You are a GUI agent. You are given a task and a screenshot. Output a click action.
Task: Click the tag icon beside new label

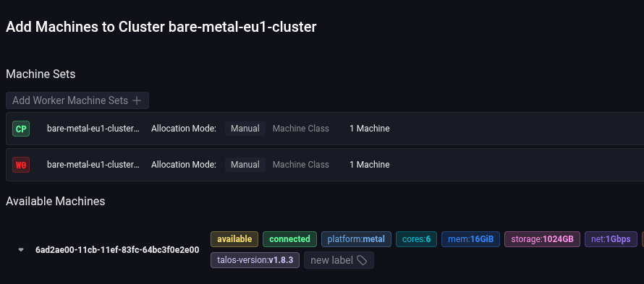pos(362,260)
